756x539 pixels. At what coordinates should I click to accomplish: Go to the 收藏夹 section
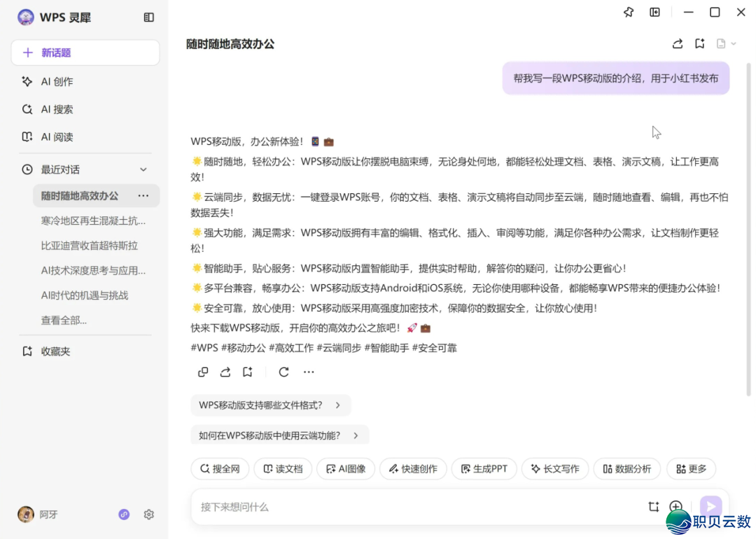tap(55, 351)
